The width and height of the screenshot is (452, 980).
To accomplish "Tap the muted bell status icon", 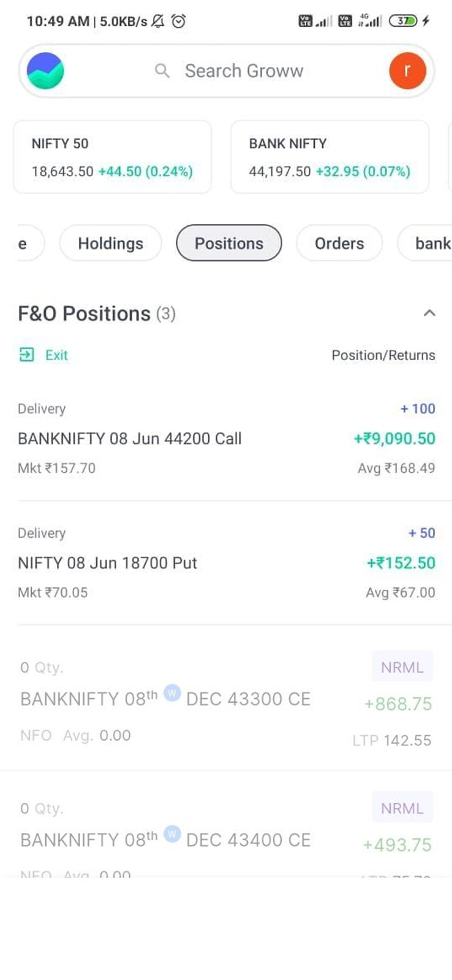I will 158,21.
